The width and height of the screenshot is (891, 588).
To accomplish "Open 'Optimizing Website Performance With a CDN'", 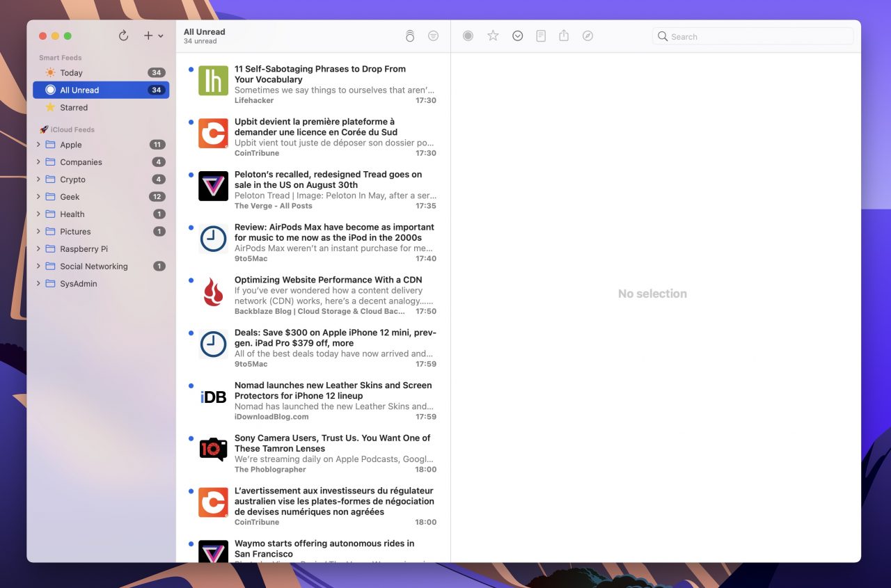I will click(313, 295).
